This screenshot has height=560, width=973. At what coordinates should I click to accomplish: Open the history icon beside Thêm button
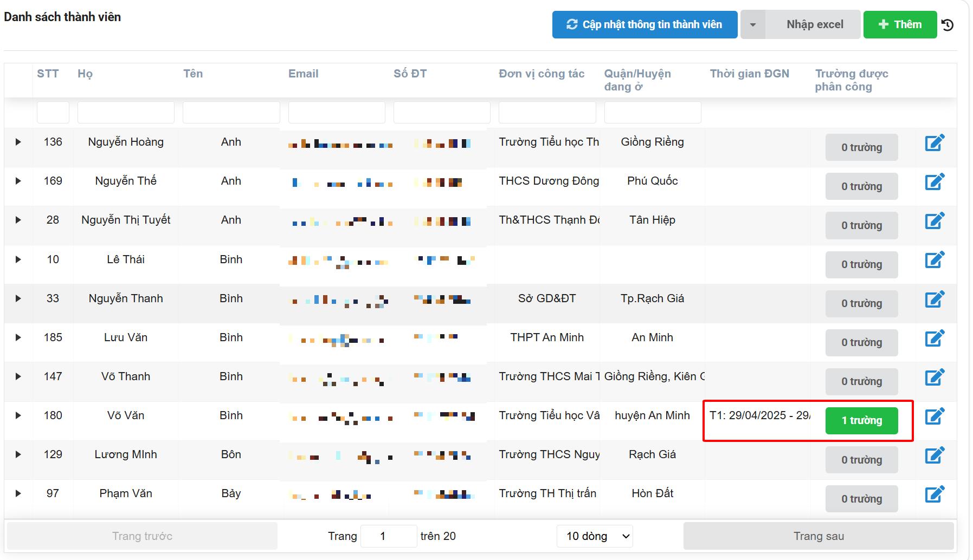pyautogui.click(x=948, y=25)
